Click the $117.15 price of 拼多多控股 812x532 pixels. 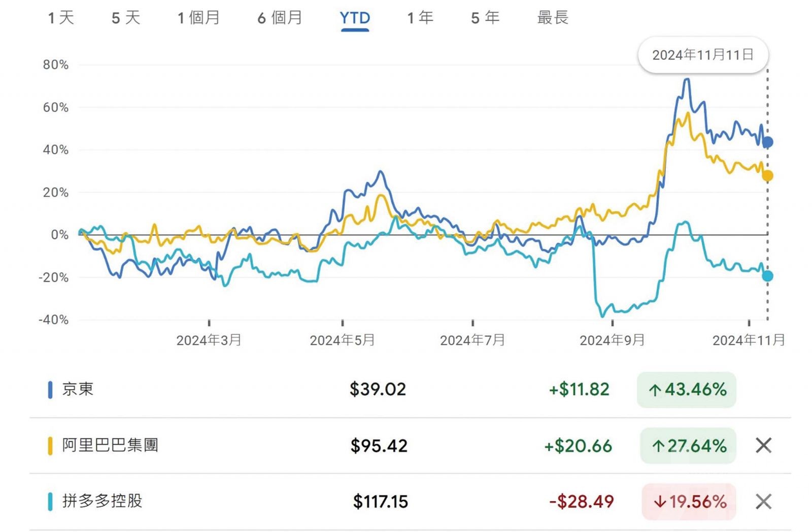381,502
